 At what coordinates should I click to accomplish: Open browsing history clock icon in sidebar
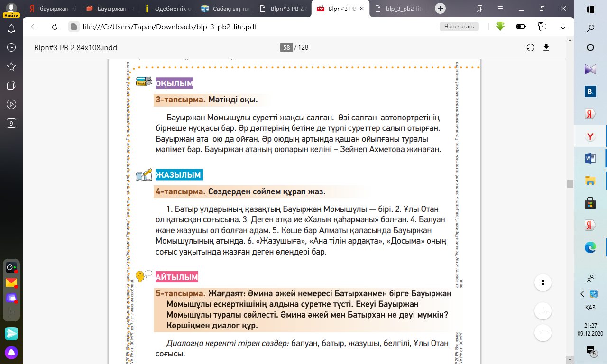pos(11,47)
